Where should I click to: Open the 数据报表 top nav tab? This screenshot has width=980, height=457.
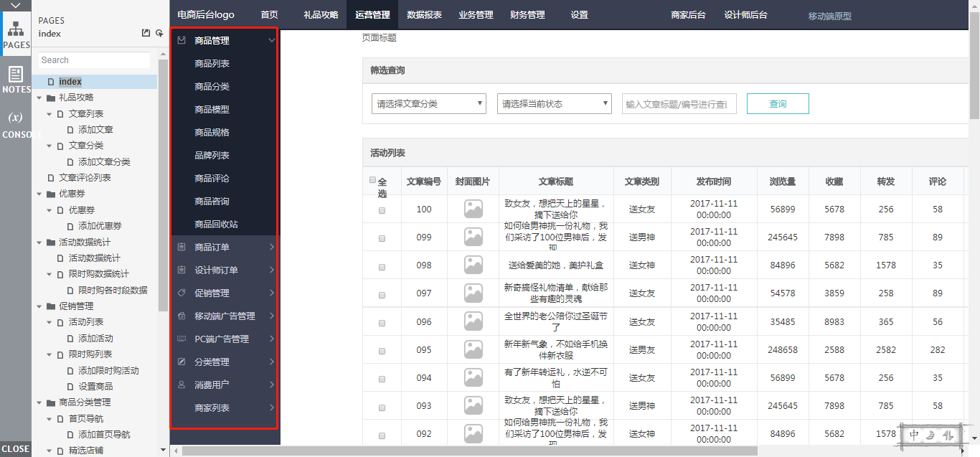[x=424, y=14]
